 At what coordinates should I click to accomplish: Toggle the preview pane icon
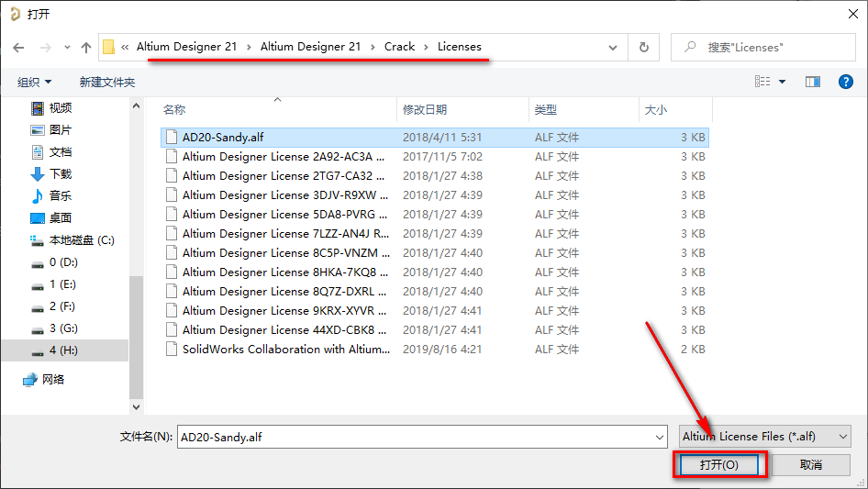(x=813, y=82)
